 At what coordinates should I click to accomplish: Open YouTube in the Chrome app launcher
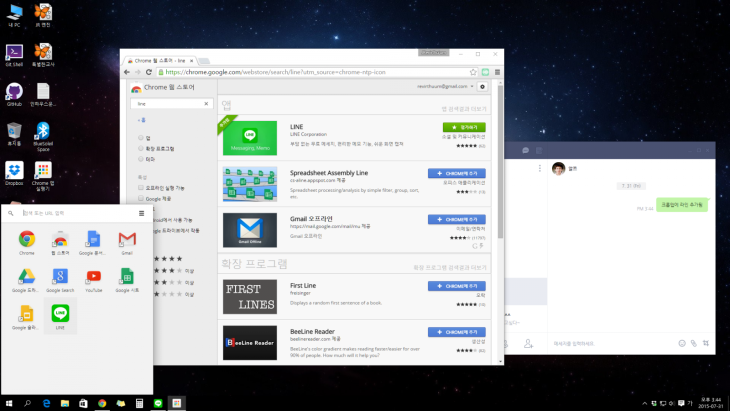click(93, 276)
